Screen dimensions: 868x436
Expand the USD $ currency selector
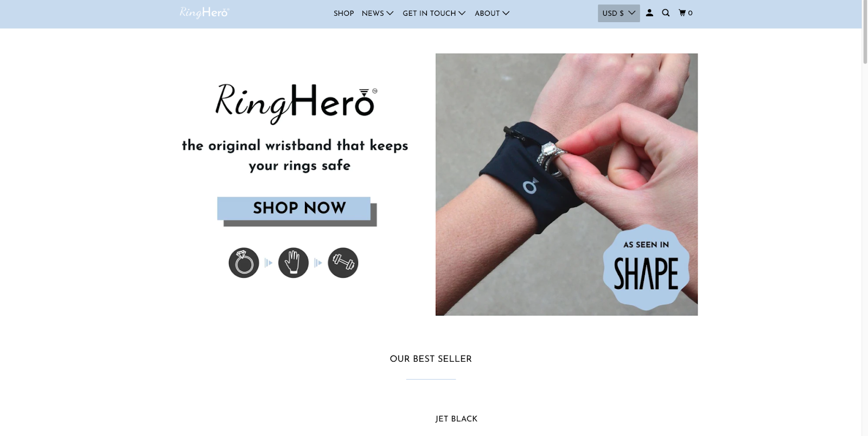tap(618, 13)
